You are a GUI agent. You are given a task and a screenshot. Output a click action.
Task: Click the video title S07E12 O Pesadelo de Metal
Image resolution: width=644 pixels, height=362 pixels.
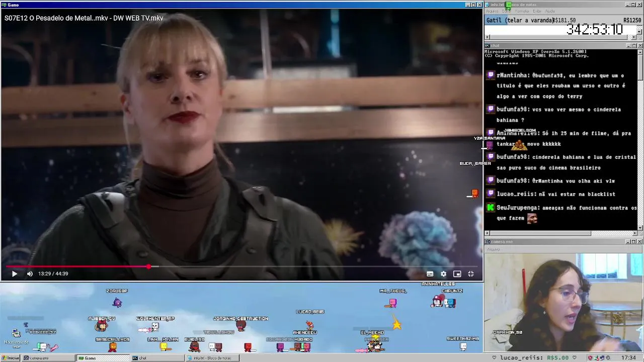[x=84, y=18]
